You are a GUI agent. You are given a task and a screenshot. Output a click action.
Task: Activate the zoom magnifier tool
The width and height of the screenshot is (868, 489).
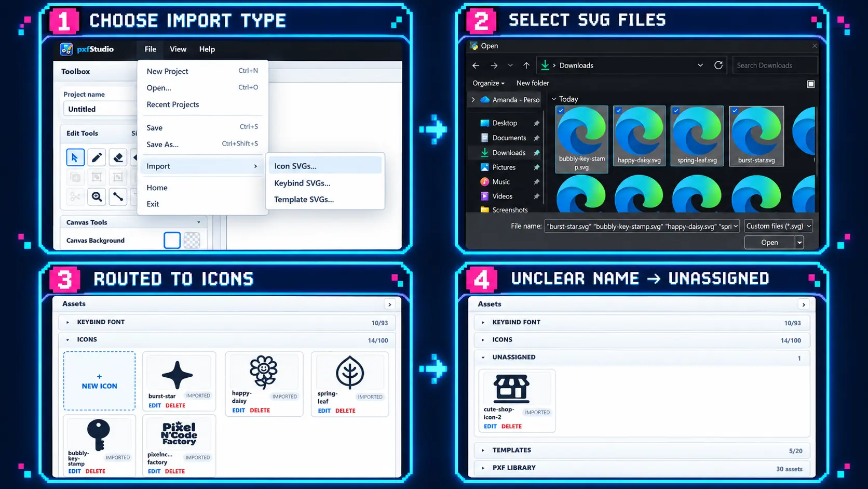click(x=97, y=196)
